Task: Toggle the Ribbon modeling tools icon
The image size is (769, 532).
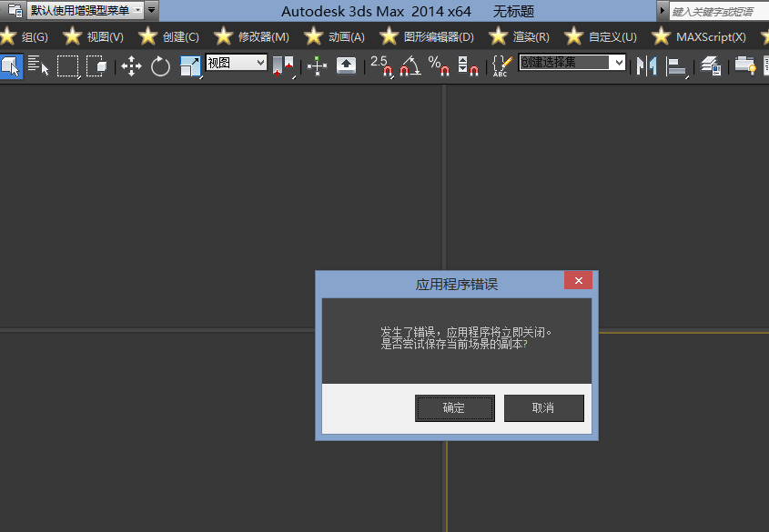Action: point(745,65)
